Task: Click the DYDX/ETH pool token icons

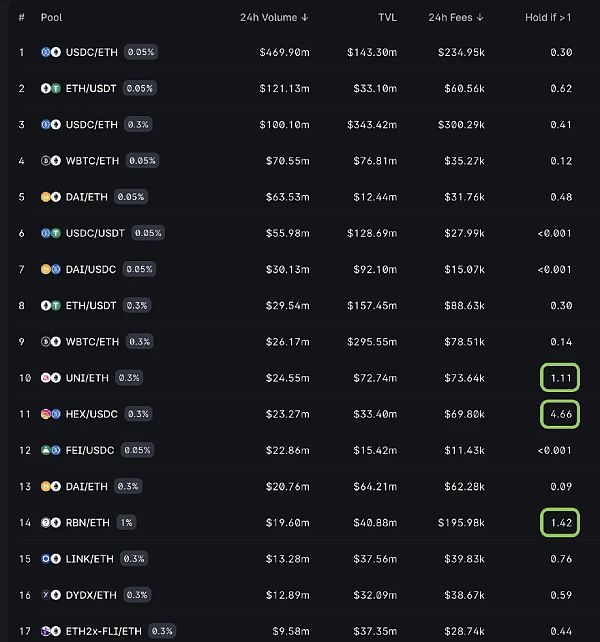Action: click(x=51, y=595)
